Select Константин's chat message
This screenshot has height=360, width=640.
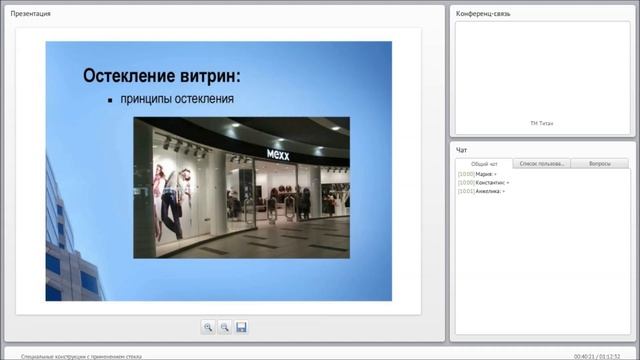pyautogui.click(x=484, y=183)
